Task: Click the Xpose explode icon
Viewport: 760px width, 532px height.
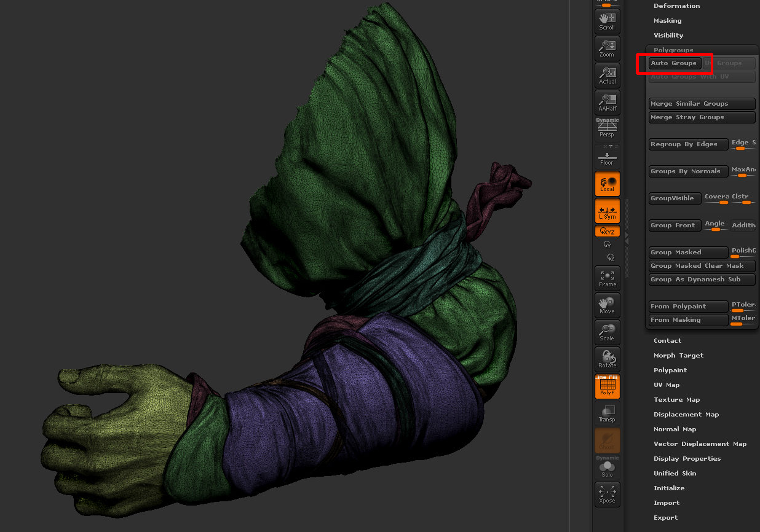Action: (608, 494)
